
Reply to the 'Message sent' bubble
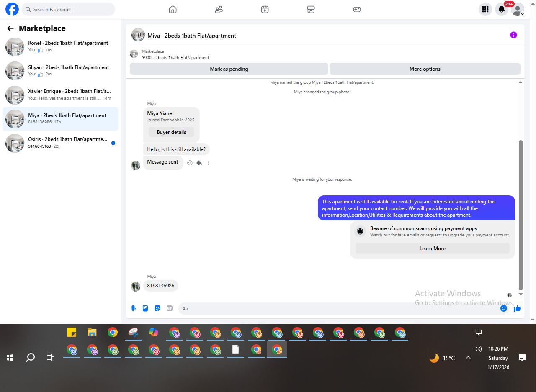(x=199, y=163)
